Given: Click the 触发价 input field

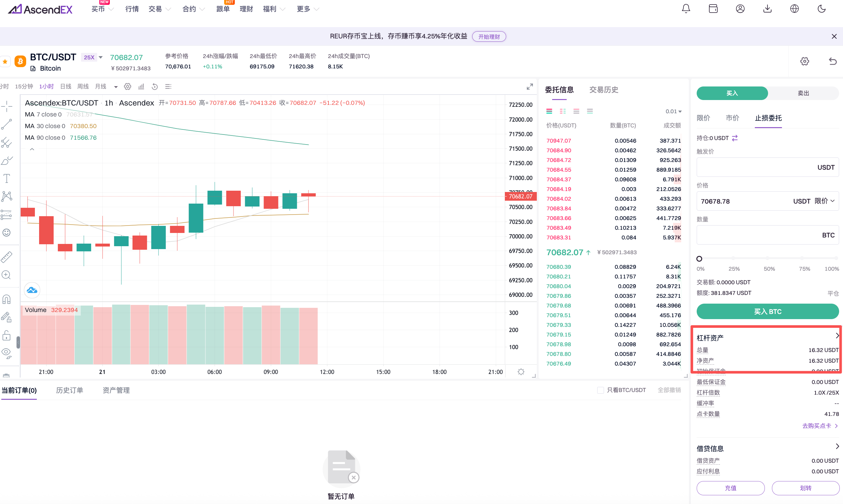Looking at the screenshot, I should pyautogui.click(x=755, y=167).
